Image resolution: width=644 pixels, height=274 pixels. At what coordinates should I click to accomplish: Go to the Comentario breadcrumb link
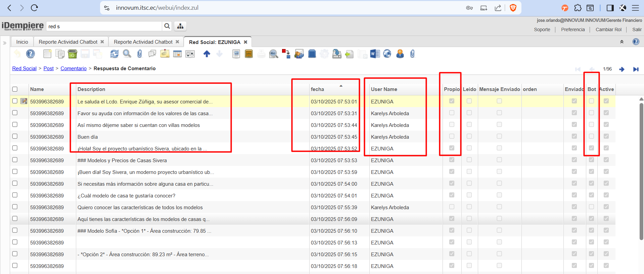pyautogui.click(x=74, y=68)
